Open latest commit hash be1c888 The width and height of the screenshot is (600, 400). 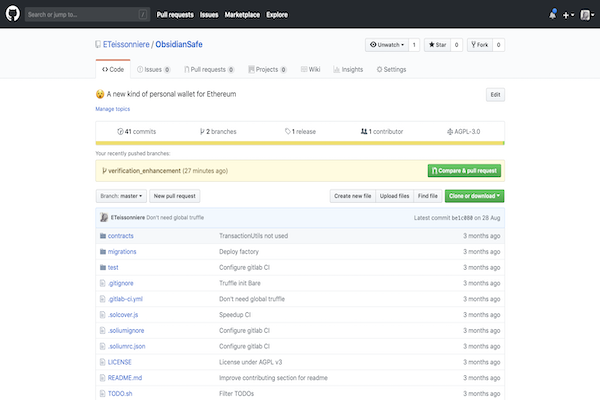(x=462, y=218)
